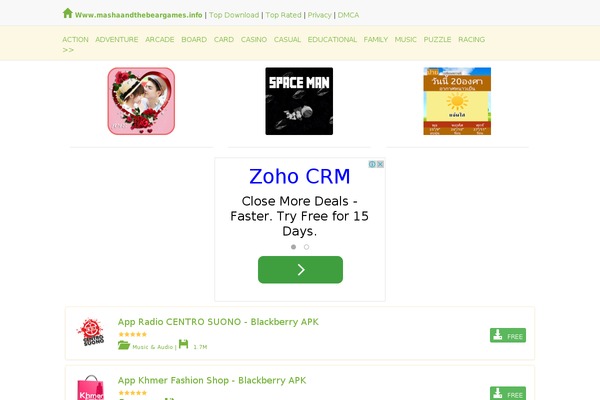
Task: Open the Thai weather app icon
Action: 457,101
